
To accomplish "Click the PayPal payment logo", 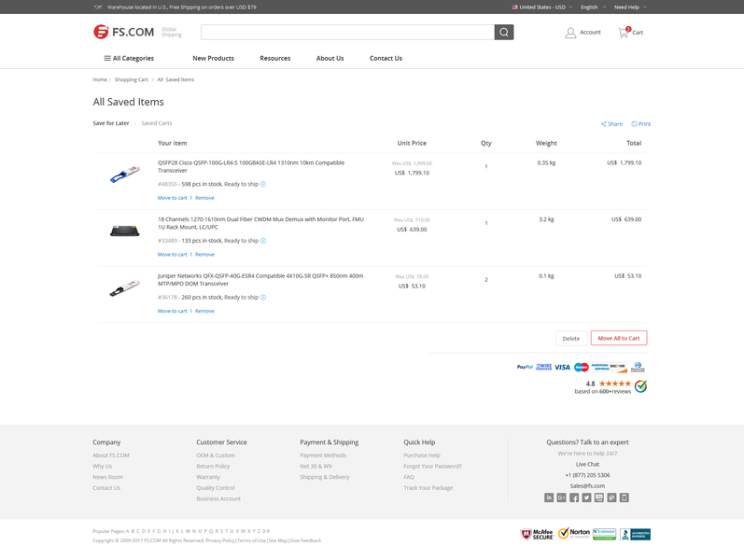I will click(525, 367).
